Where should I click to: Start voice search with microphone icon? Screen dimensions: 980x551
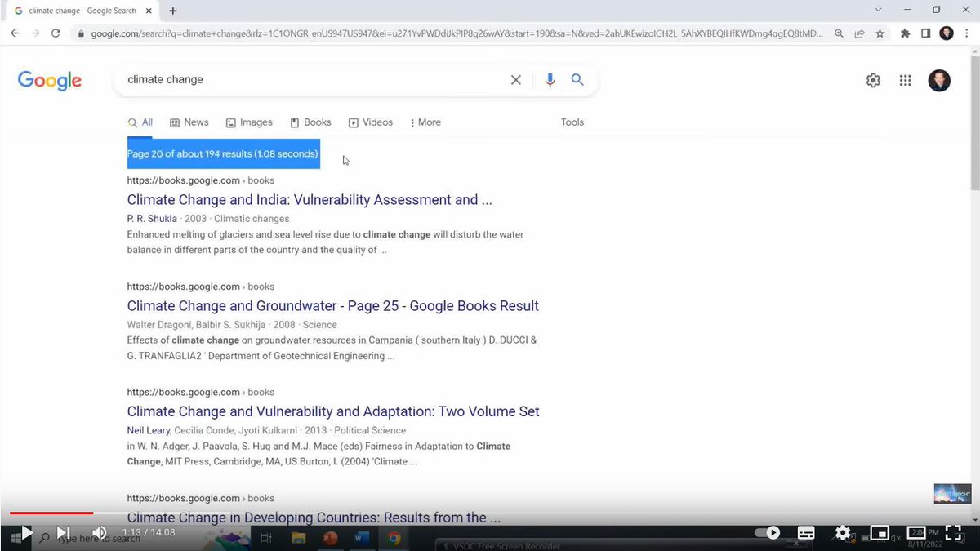[x=550, y=80]
